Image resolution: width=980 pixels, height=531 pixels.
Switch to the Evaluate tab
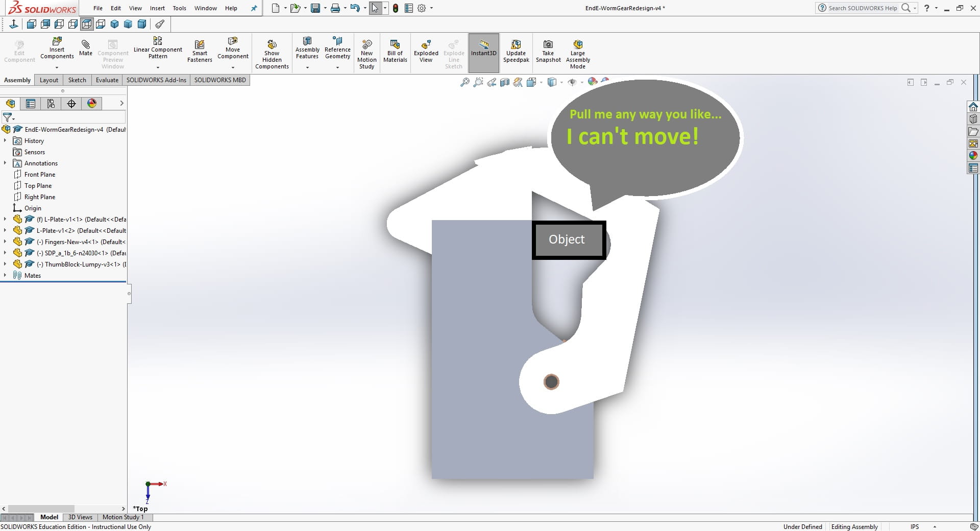[x=107, y=80]
